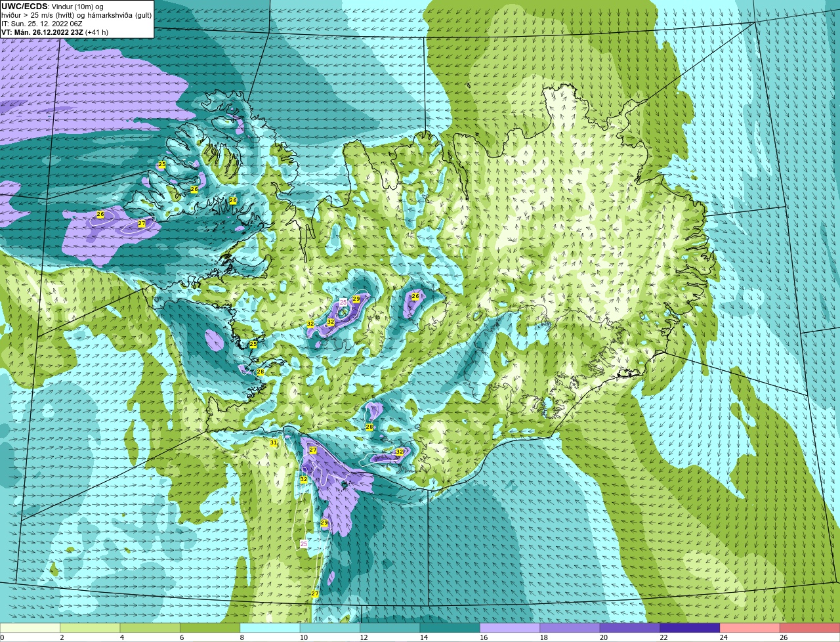The width and height of the screenshot is (840, 642).
Task: Click the color scale tick label '12'
Action: tap(363, 637)
